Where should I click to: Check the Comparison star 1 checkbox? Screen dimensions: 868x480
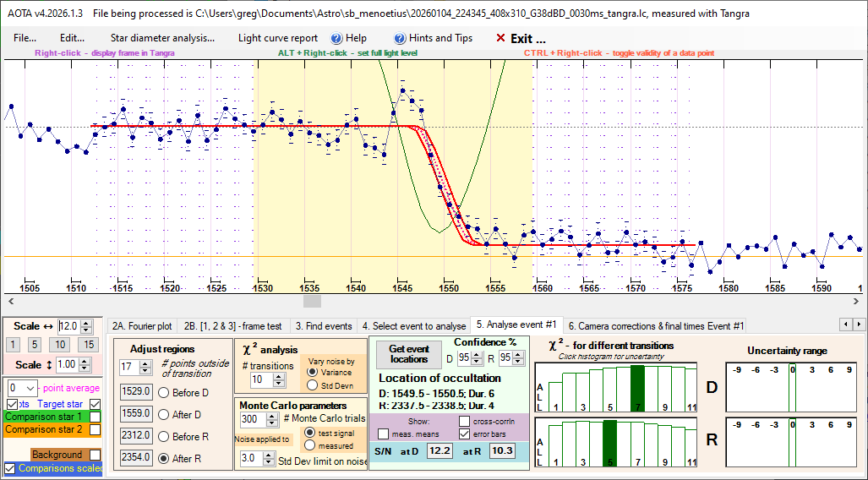tap(95, 417)
